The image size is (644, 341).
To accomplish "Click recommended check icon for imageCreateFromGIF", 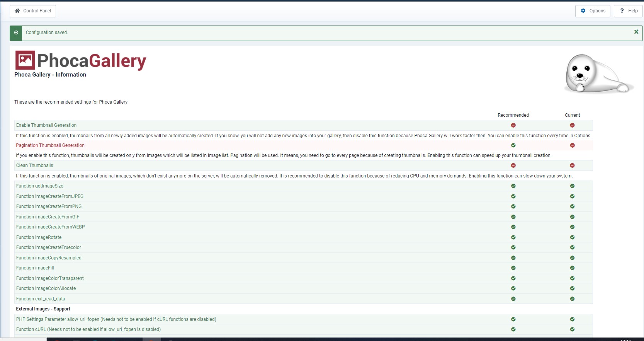I will tap(513, 217).
